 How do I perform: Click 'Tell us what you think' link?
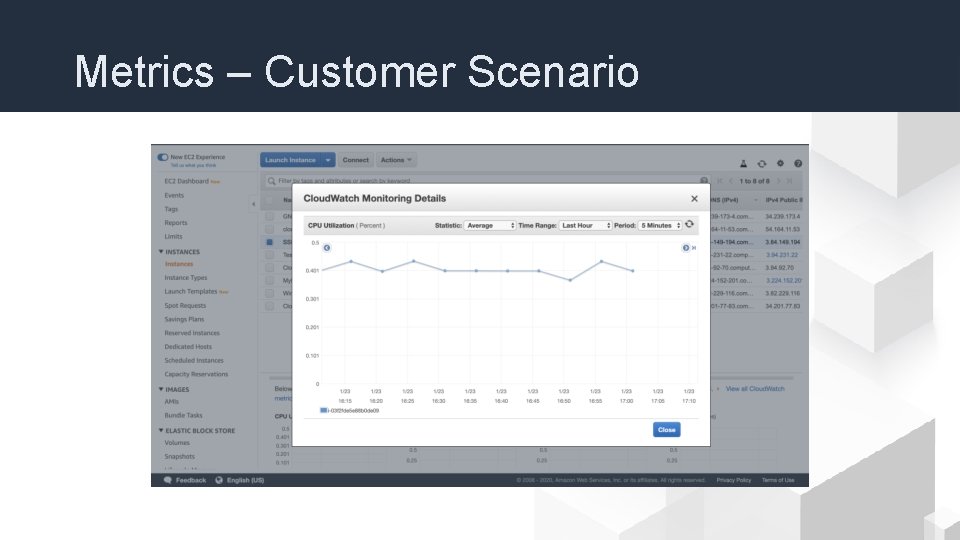(193, 165)
